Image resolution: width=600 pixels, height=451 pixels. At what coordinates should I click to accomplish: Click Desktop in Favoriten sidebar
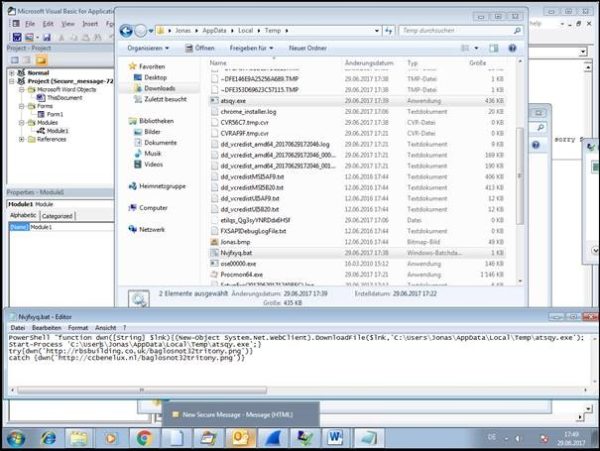click(155, 78)
